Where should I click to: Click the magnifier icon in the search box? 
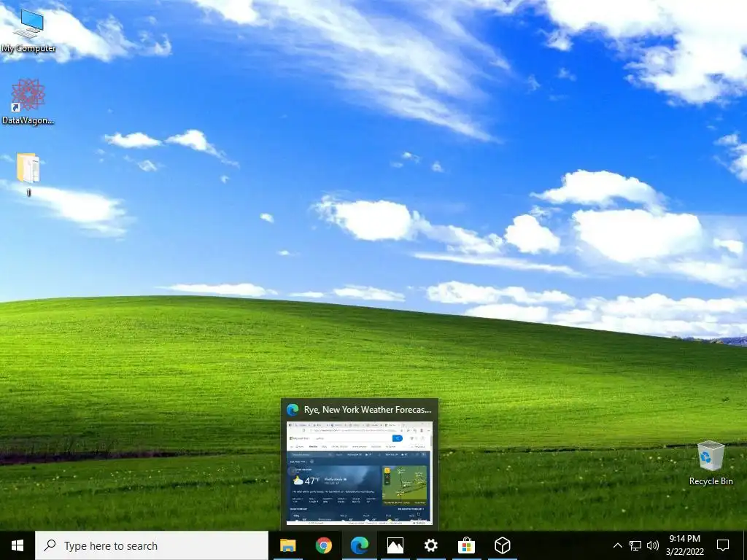point(50,545)
